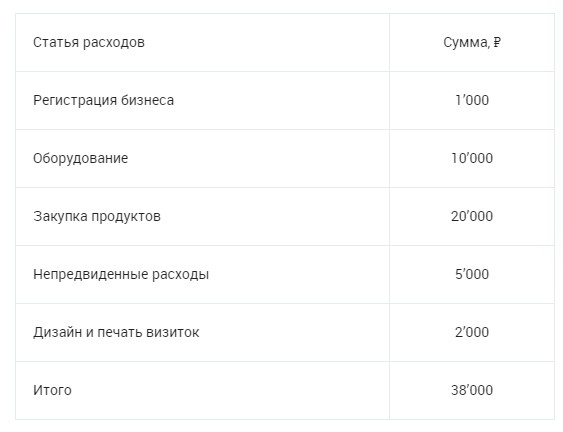The image size is (563, 432).
Task: Click the 'Сумма, ₽' column header
Action: 472,42
